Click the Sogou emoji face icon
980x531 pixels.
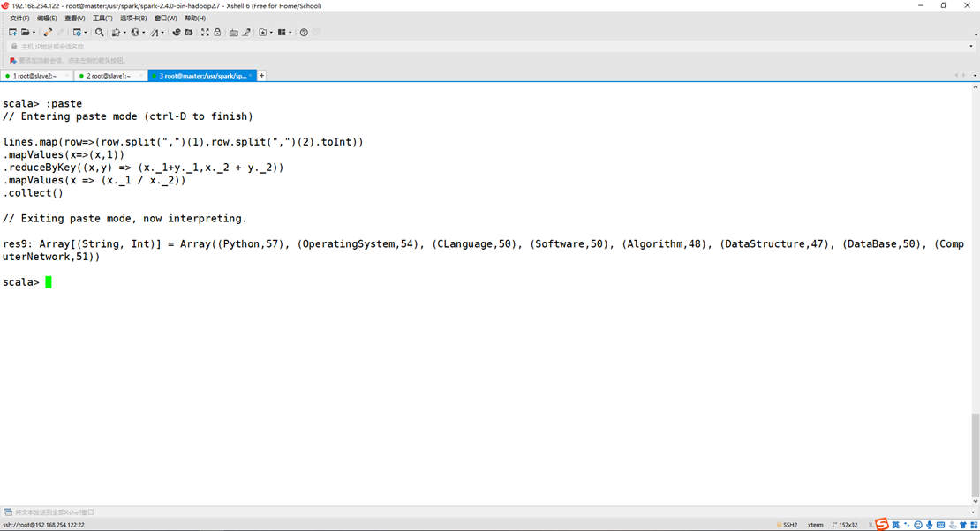[x=918, y=525]
